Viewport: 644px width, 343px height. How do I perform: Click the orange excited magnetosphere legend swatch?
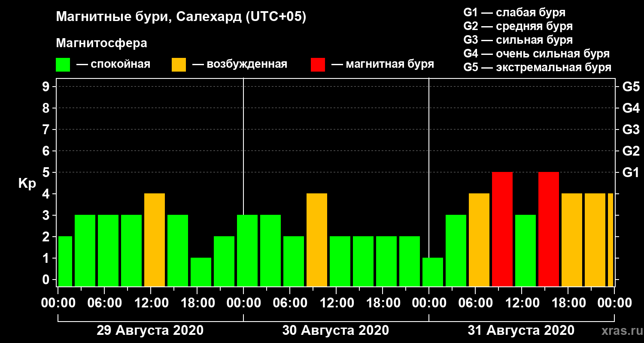179,65
